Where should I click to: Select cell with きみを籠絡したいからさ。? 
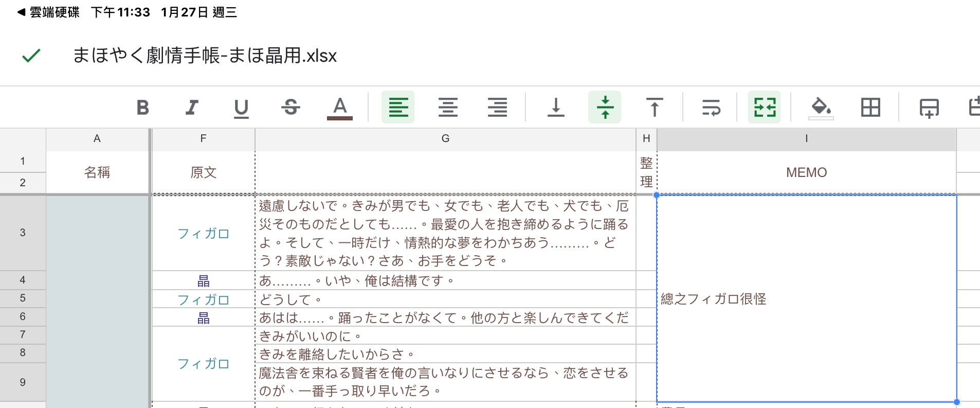(x=445, y=354)
